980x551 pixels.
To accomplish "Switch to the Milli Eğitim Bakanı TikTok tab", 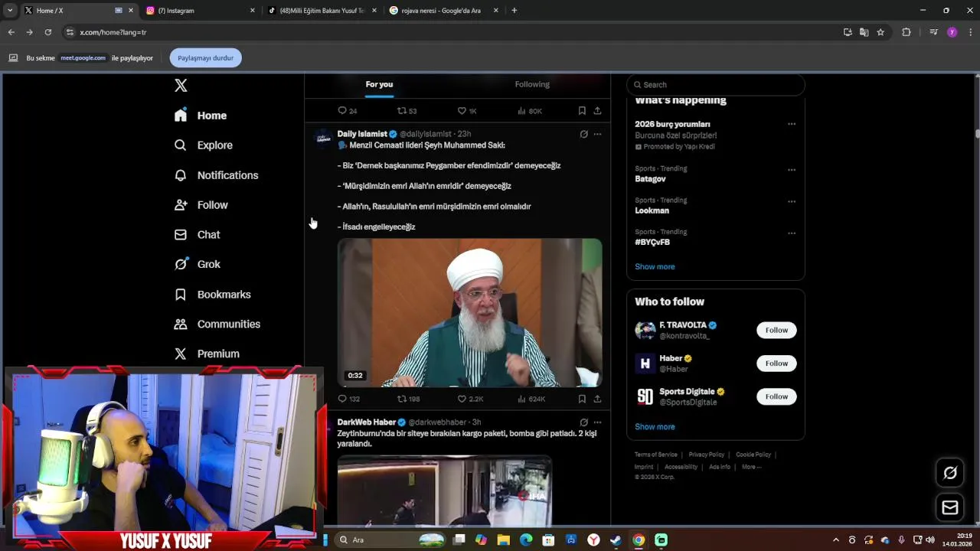I will point(322,11).
